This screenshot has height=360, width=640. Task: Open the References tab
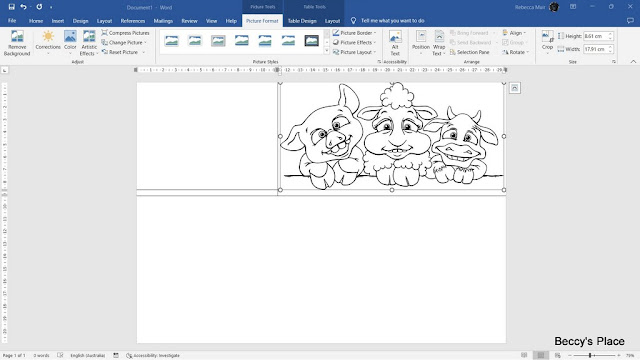click(x=133, y=21)
